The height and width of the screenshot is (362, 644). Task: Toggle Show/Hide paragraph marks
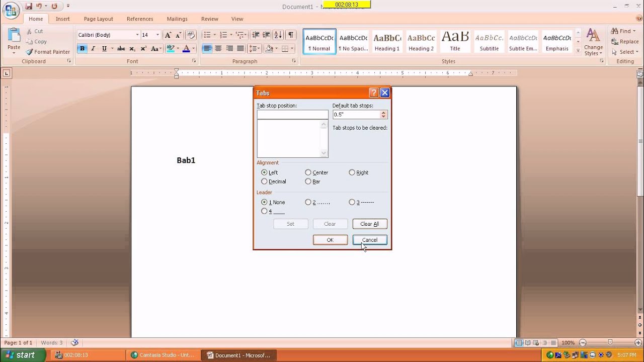[x=291, y=35]
